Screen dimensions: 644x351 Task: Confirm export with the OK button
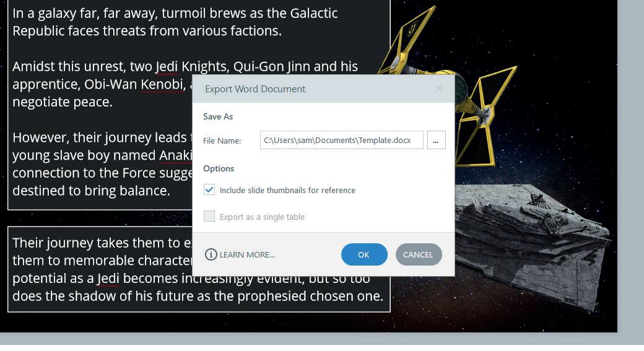(364, 254)
